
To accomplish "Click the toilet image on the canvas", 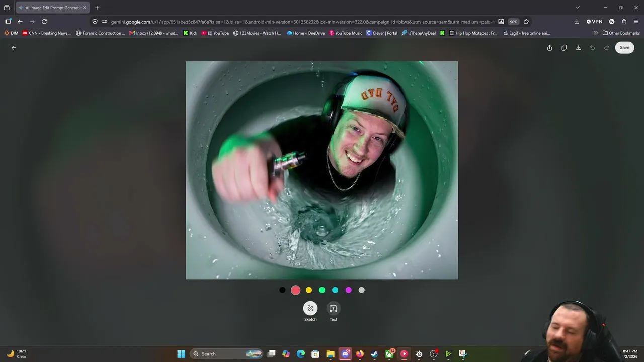I will coord(322,170).
